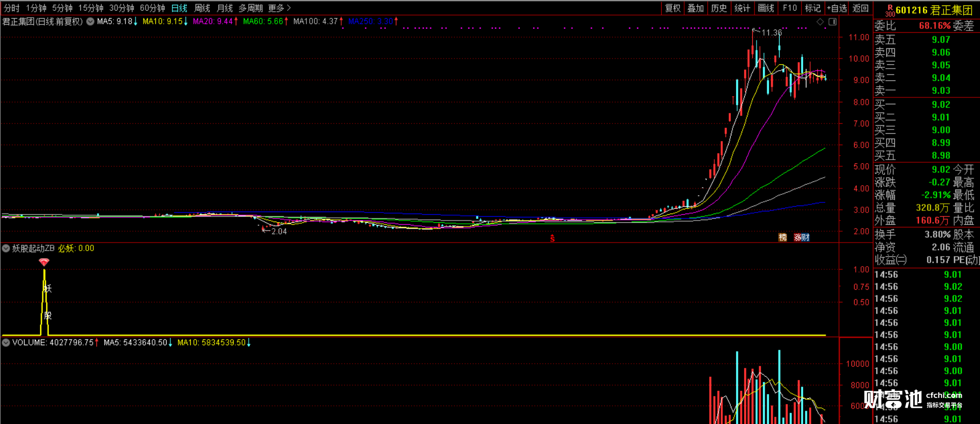
Task: Click 卖三 price 9.05
Action: (x=941, y=65)
